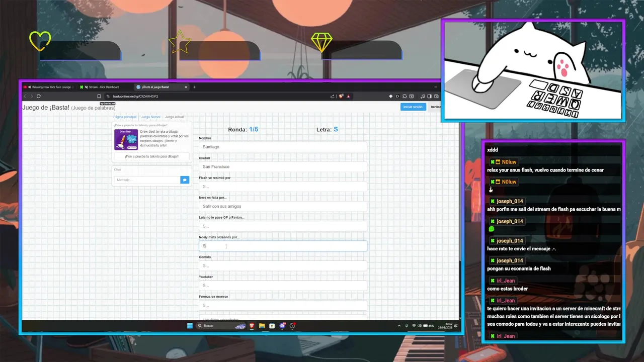Go forward in browser history
This screenshot has height=362, width=644.
pos(31,96)
